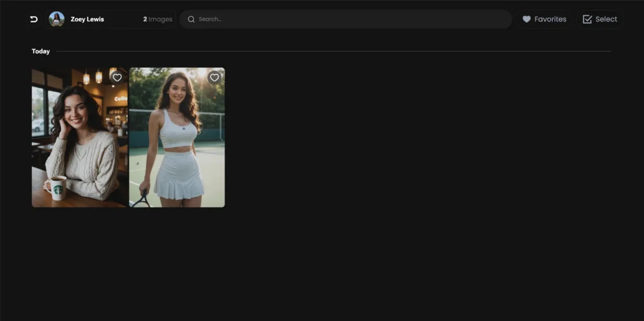Favorite the coffee shop photo
Viewport: 644px width, 321px height.
(x=117, y=78)
